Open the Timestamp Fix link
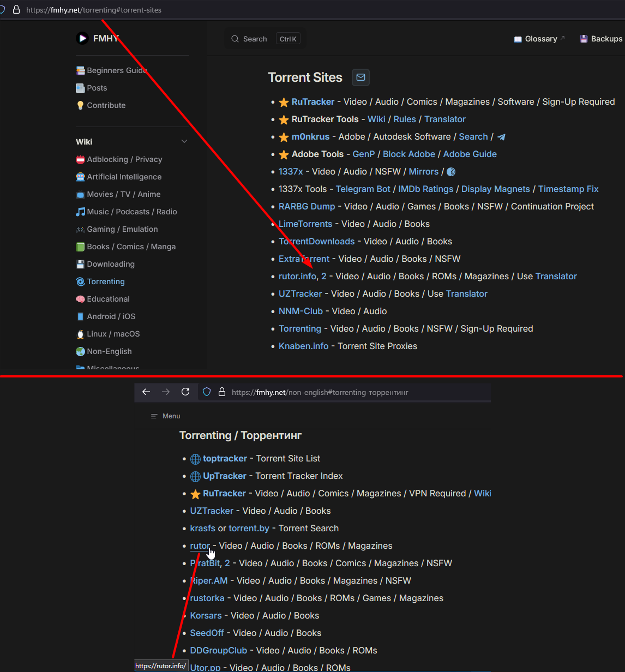The height and width of the screenshot is (672, 625). click(x=568, y=189)
